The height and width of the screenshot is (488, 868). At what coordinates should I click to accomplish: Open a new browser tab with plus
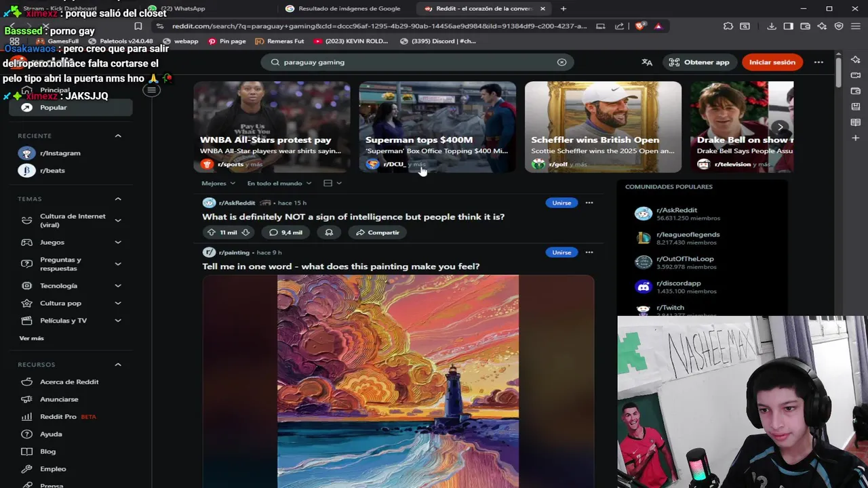pyautogui.click(x=563, y=8)
